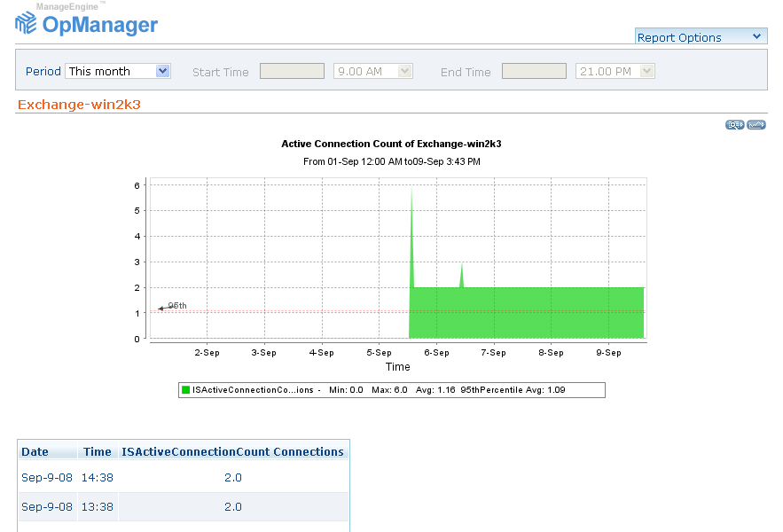
Task: Click the Time column header
Action: click(98, 451)
